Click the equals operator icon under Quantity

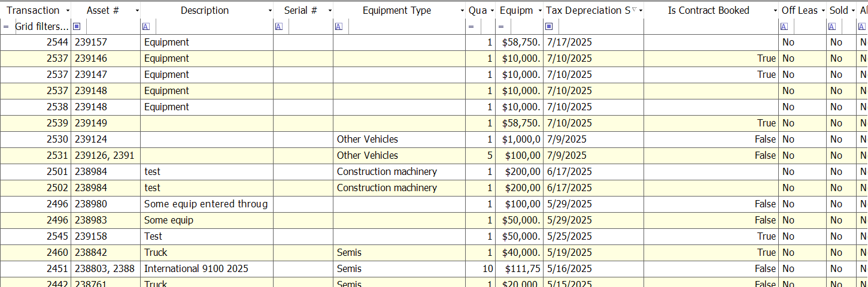coord(471,26)
